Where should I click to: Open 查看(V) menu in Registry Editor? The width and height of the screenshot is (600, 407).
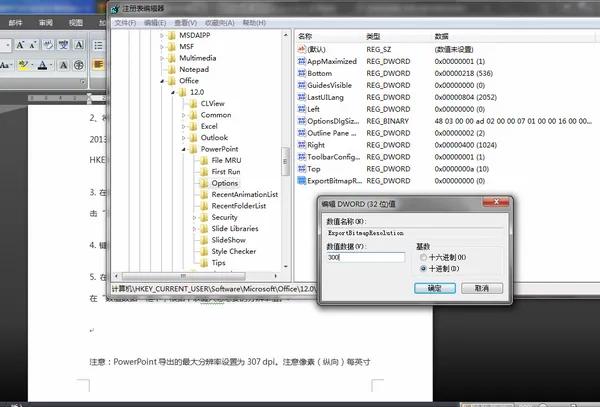186,23
